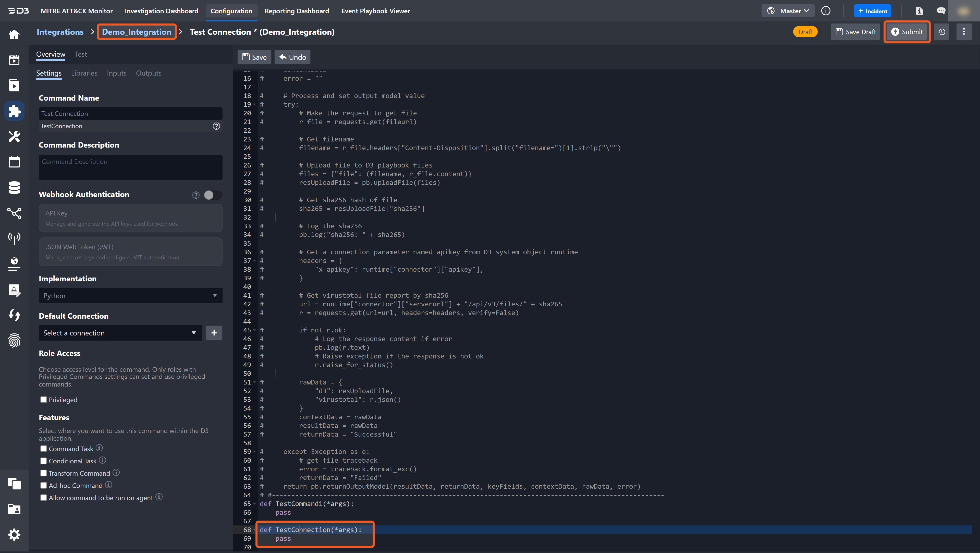This screenshot has width=980, height=553.
Task: Open the Master site dropdown
Action: click(788, 11)
